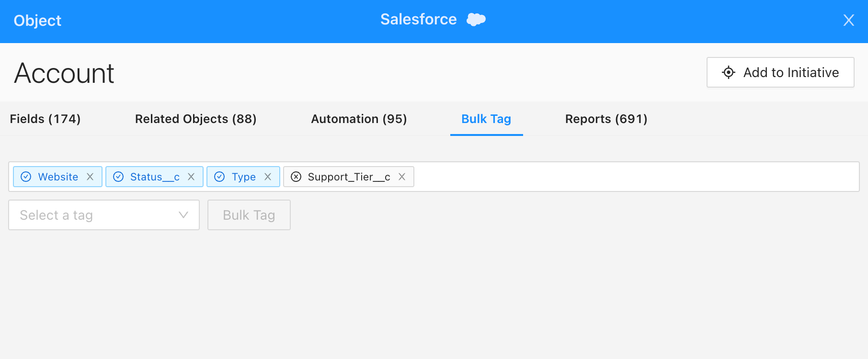
Task: Open the Related Objects (88) tab
Action: click(x=195, y=119)
